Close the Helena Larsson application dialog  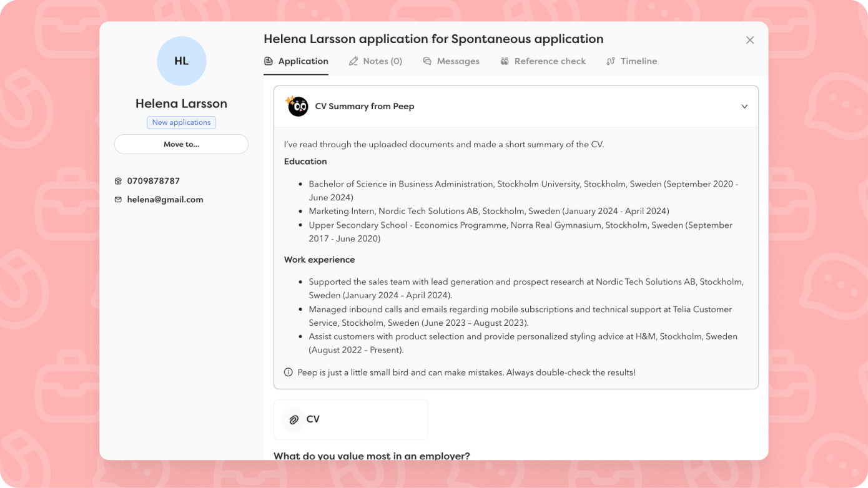click(x=750, y=41)
